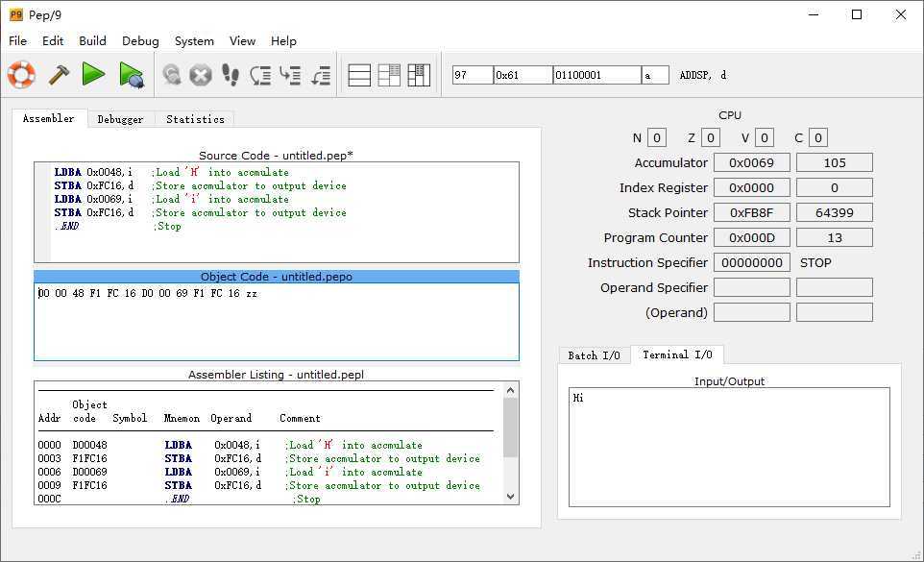Click Index Register hex value 0x0000
The width and height of the screenshot is (924, 562).
point(752,188)
